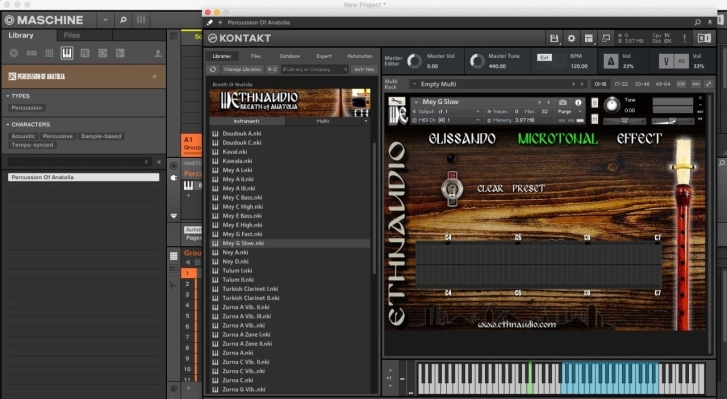Flip the ON toggle switch in instrument
The width and height of the screenshot is (727, 399).
tap(453, 189)
